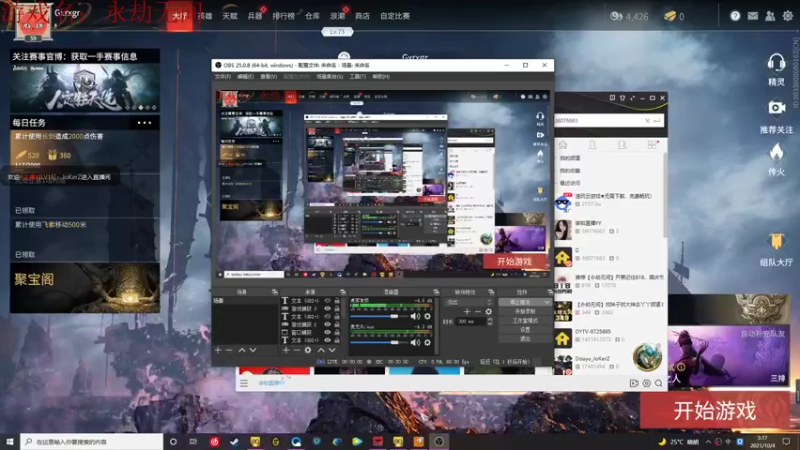Open game help question mark icon
The image size is (800, 450).
click(x=735, y=16)
